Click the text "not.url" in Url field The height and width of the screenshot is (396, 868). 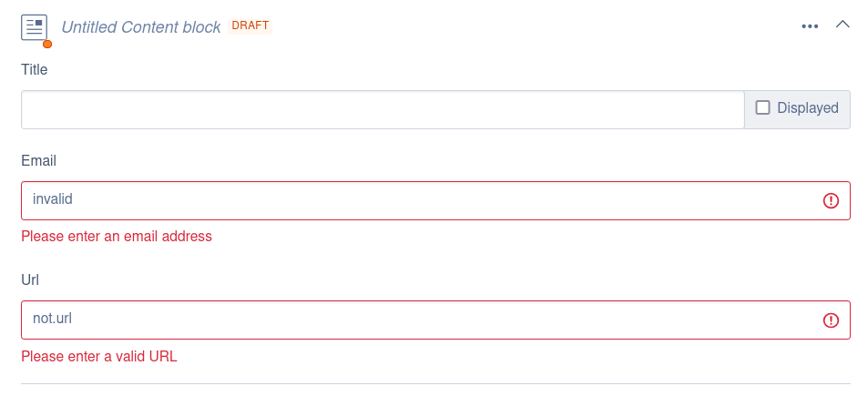pyautogui.click(x=52, y=318)
